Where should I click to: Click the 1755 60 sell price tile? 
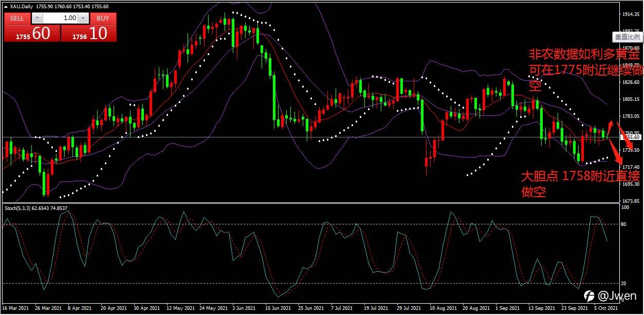[x=32, y=33]
